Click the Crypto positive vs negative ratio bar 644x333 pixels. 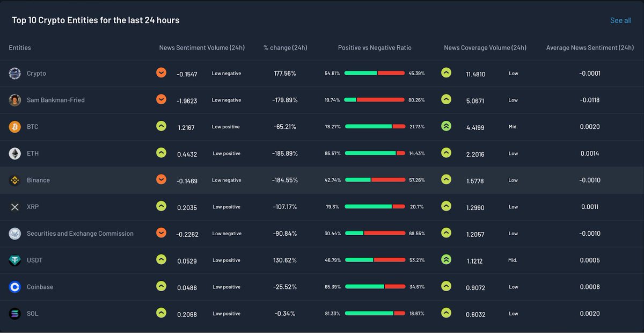[375, 73]
